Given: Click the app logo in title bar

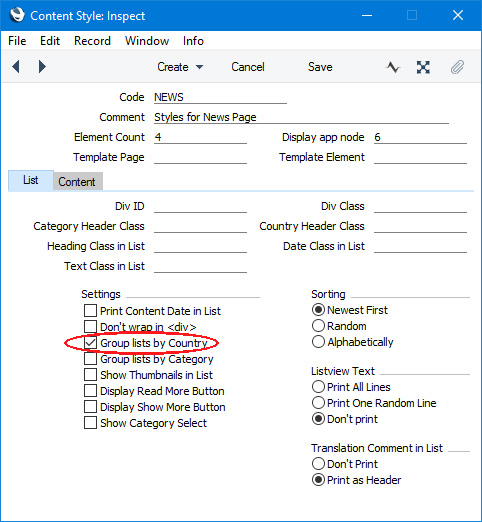Looking at the screenshot, I should coord(17,15).
